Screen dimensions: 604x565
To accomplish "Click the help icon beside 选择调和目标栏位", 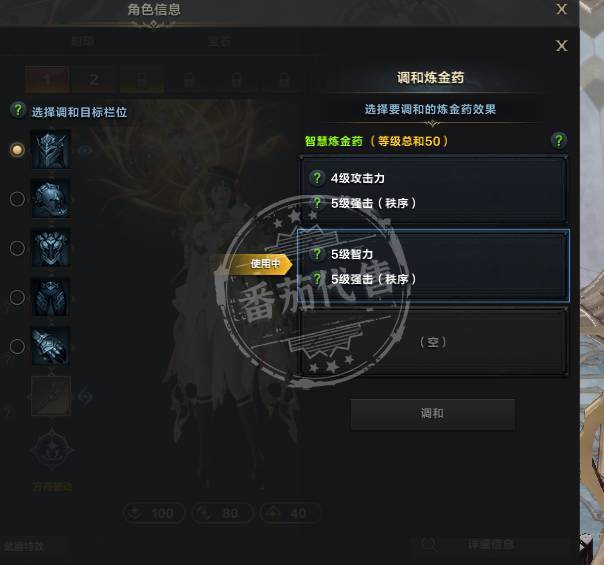I will [18, 110].
